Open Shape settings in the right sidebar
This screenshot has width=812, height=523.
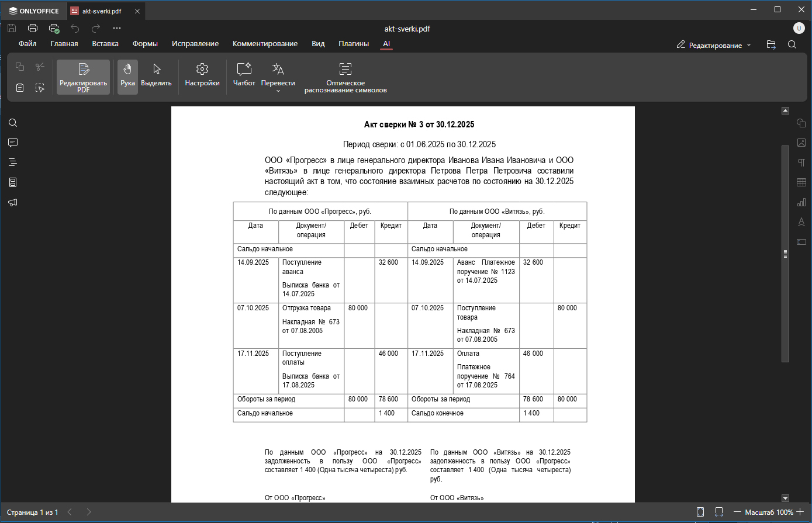click(801, 123)
